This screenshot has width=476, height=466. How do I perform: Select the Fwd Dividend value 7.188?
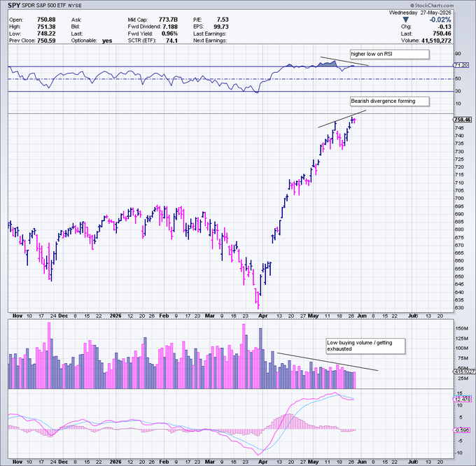pos(170,27)
